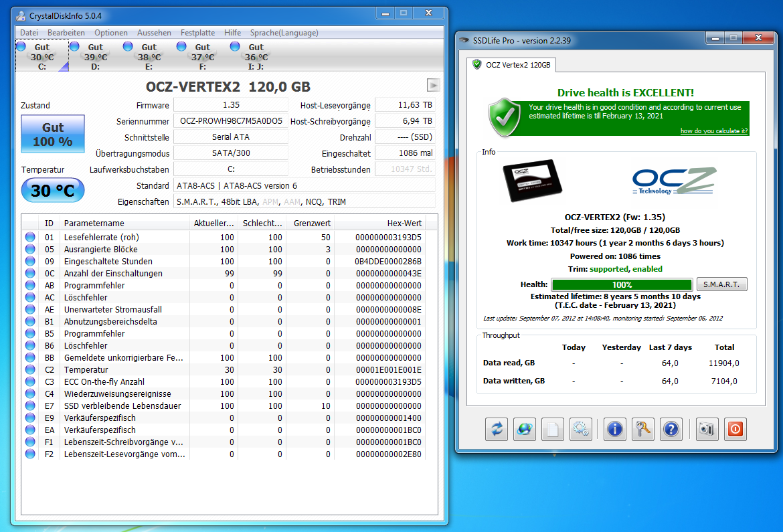Click the Data read total 11904,0 value
This screenshot has height=532, width=783.
point(723,363)
